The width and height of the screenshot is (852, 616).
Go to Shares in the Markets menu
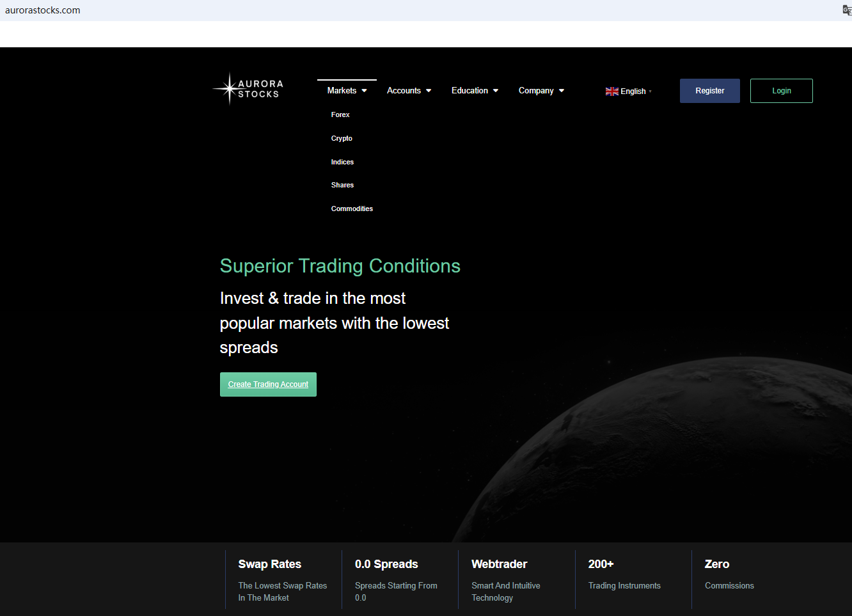[x=342, y=185]
